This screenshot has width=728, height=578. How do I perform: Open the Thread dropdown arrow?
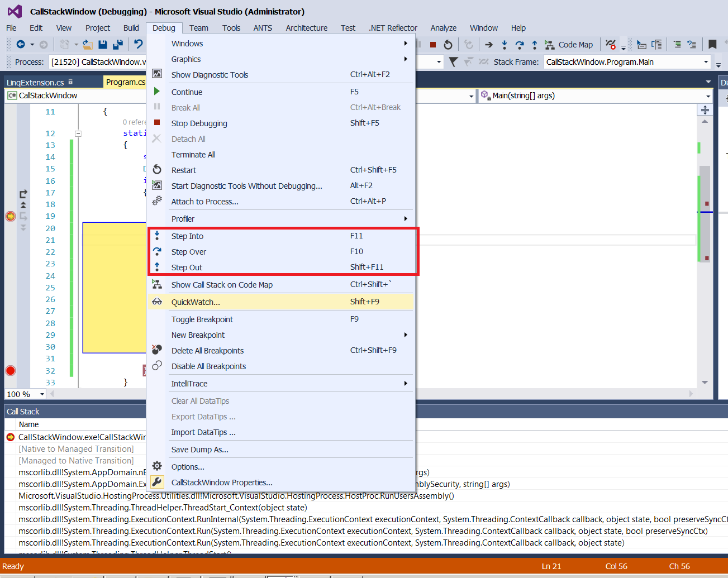(x=439, y=62)
